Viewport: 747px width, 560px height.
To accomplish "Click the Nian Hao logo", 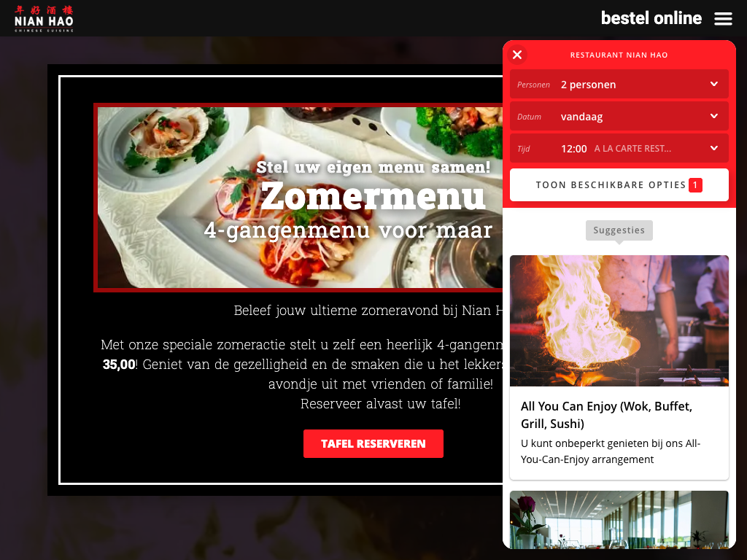I will [x=44, y=18].
